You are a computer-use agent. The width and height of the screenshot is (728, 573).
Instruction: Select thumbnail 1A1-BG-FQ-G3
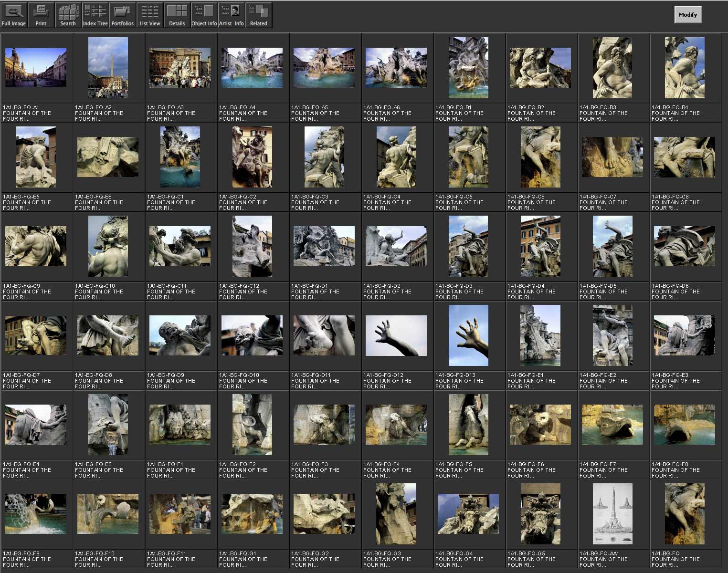[396, 514]
